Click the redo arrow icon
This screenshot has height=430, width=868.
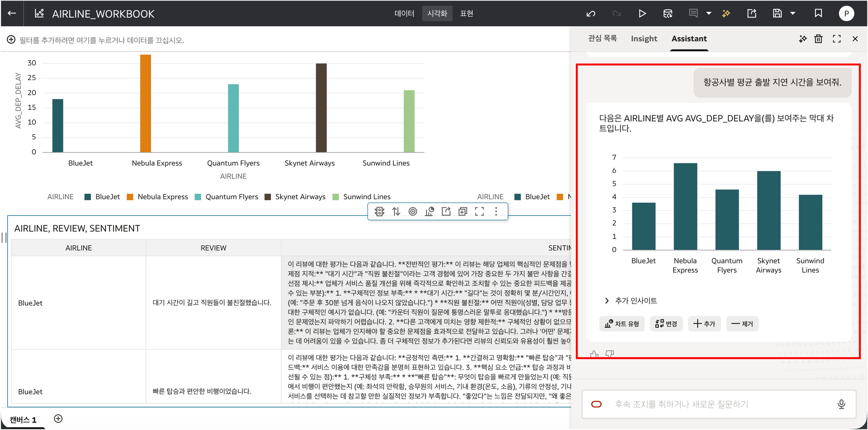point(616,13)
